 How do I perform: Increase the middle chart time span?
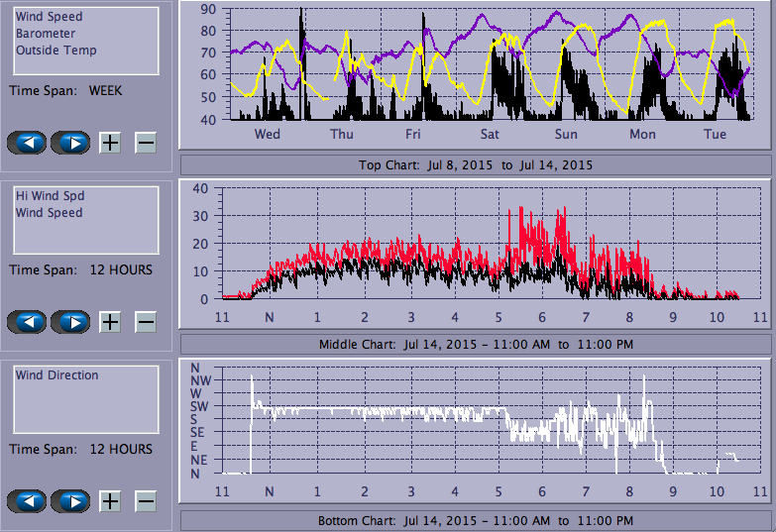tap(110, 322)
